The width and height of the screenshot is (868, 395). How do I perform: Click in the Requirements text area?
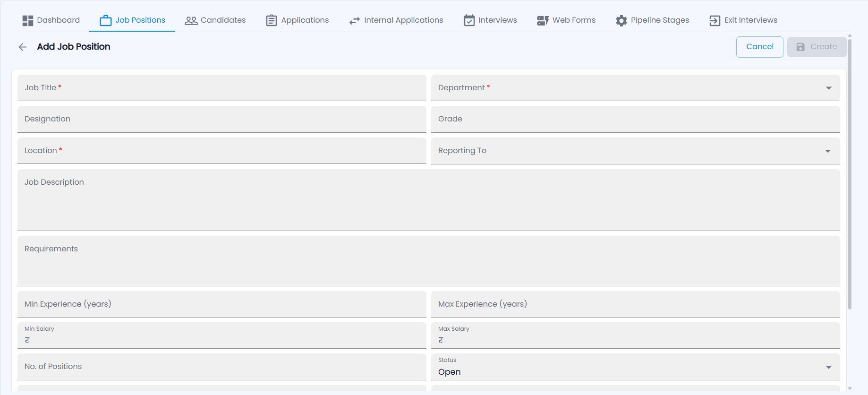coord(429,261)
